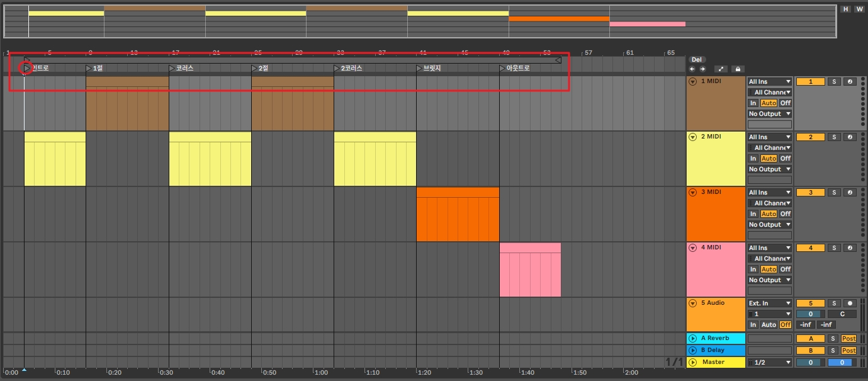Screen dimensions: 868x381
Task: Select the 코러스 locator marker
Action: coord(181,68)
